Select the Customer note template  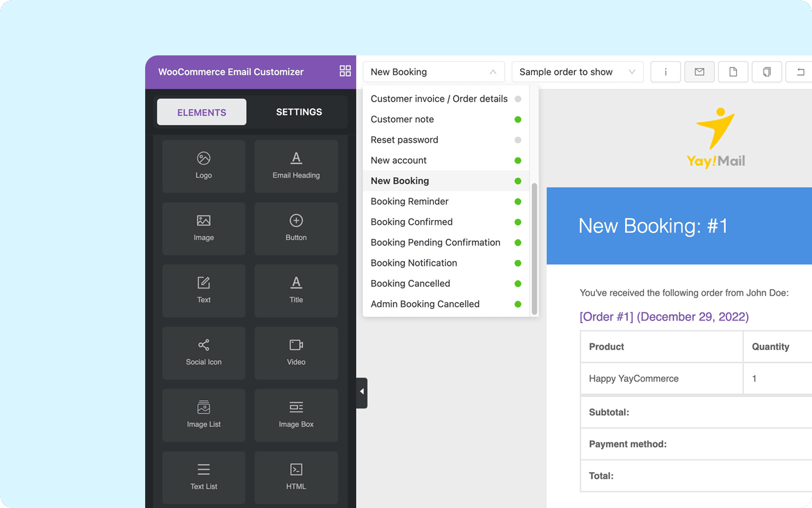pos(446,119)
